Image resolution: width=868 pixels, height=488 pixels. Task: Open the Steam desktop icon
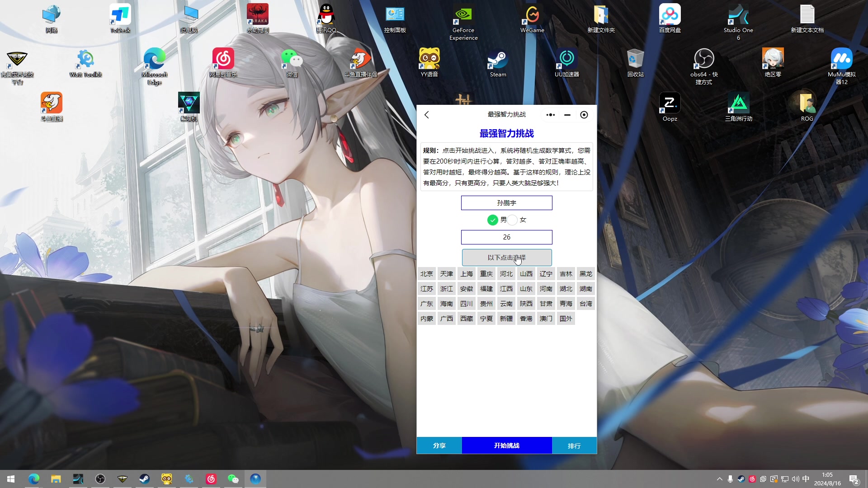(x=498, y=63)
